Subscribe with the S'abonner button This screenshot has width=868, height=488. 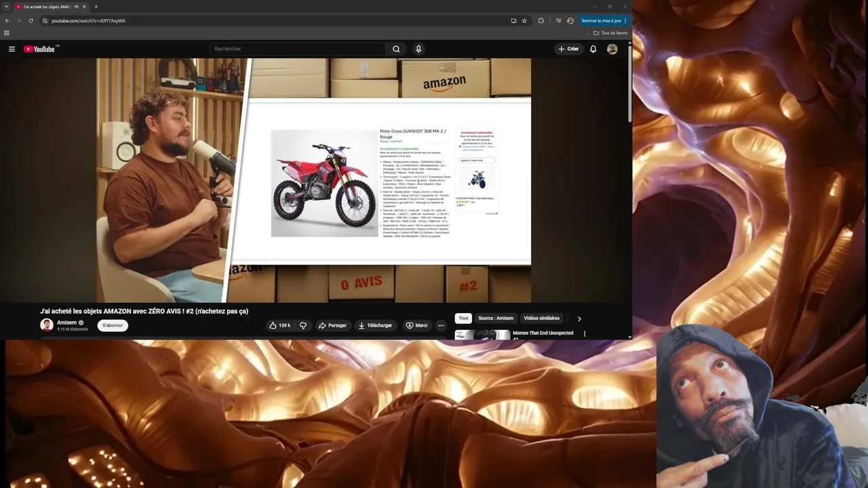pos(113,325)
